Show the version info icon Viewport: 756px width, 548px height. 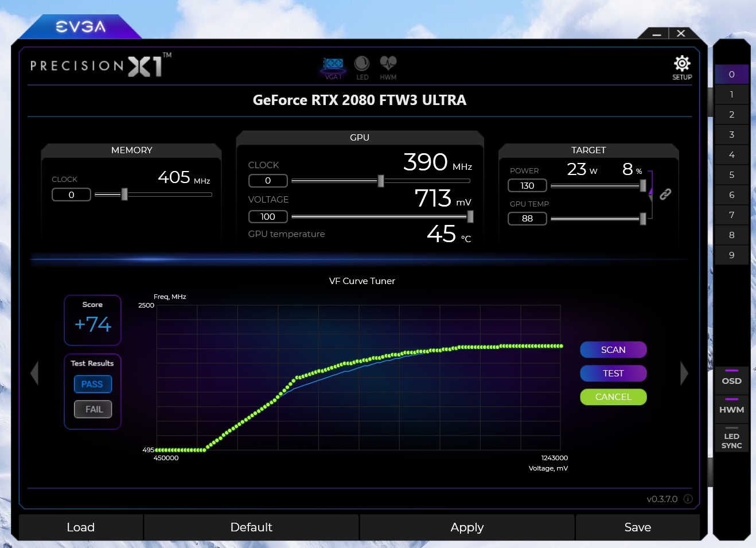688,499
